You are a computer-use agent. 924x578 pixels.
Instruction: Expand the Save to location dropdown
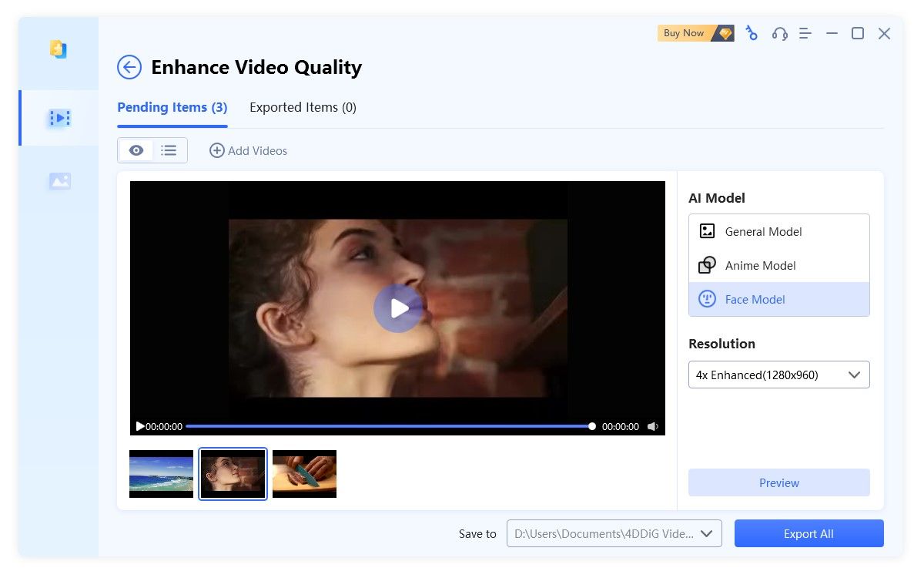[x=707, y=533]
